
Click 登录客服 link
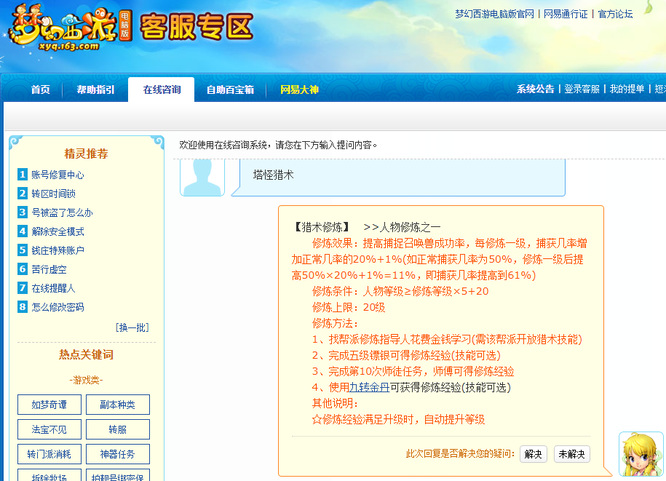tap(581, 89)
